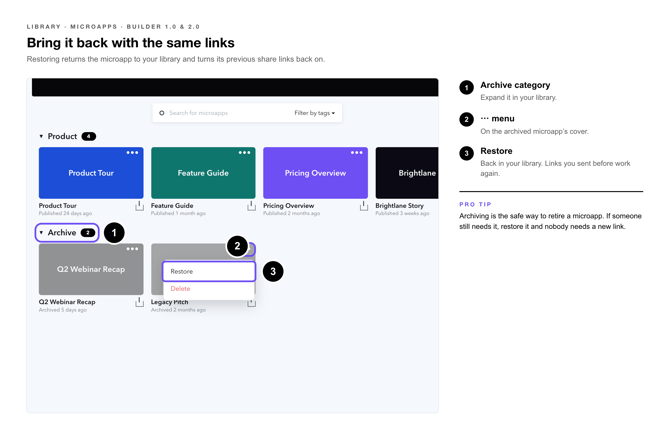670x430 pixels.
Task: Open the Feature Guide cover thumbnail
Action: point(203,173)
